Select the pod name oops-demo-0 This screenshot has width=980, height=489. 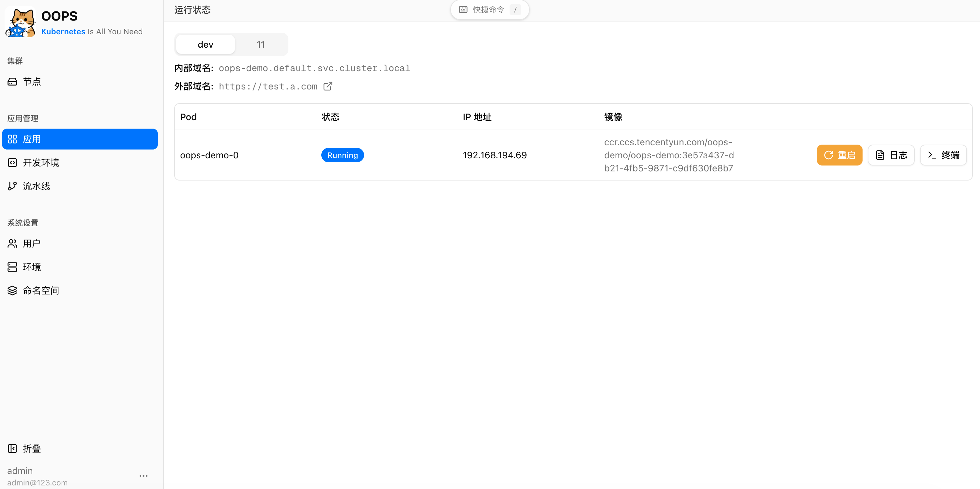[x=209, y=155]
